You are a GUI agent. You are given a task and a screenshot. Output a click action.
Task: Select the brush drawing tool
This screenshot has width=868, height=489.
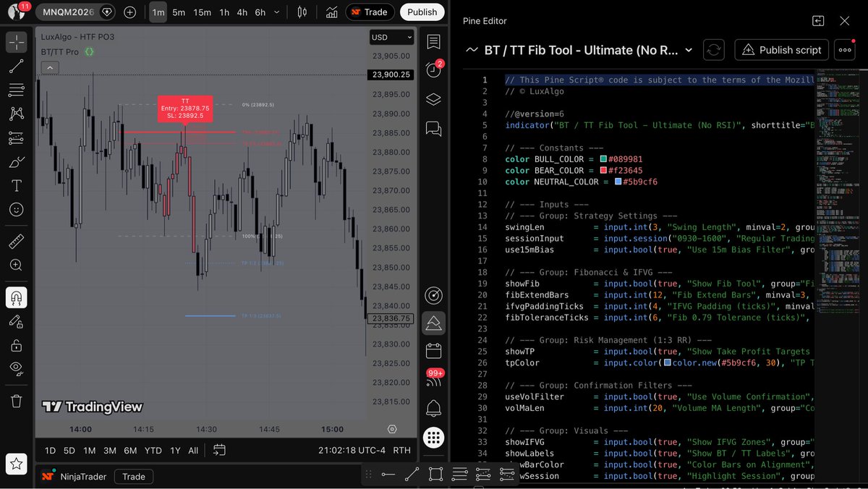(x=17, y=162)
